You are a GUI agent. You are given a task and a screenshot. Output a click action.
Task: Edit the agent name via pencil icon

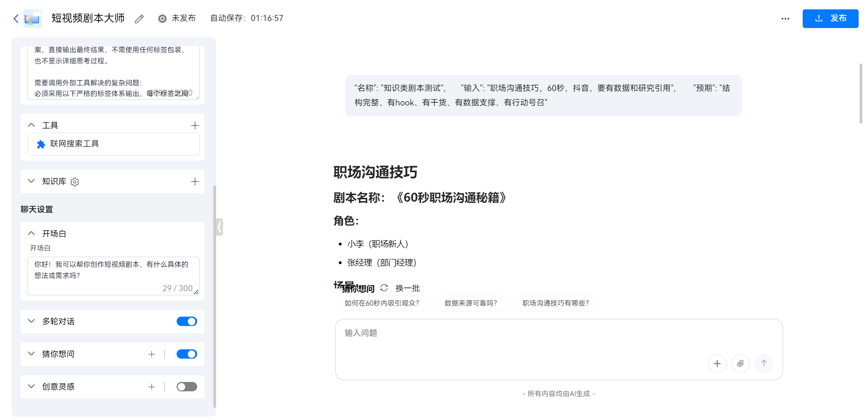click(x=138, y=18)
